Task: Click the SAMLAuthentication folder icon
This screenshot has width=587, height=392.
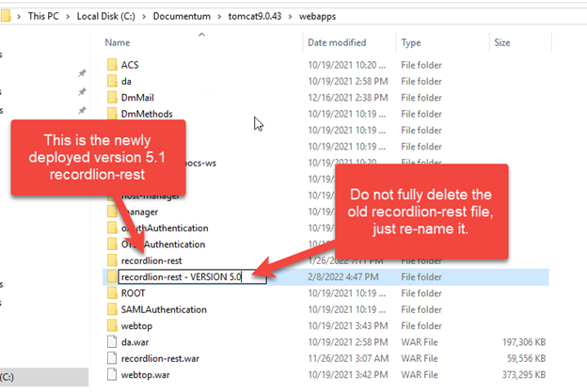Action: (x=113, y=309)
